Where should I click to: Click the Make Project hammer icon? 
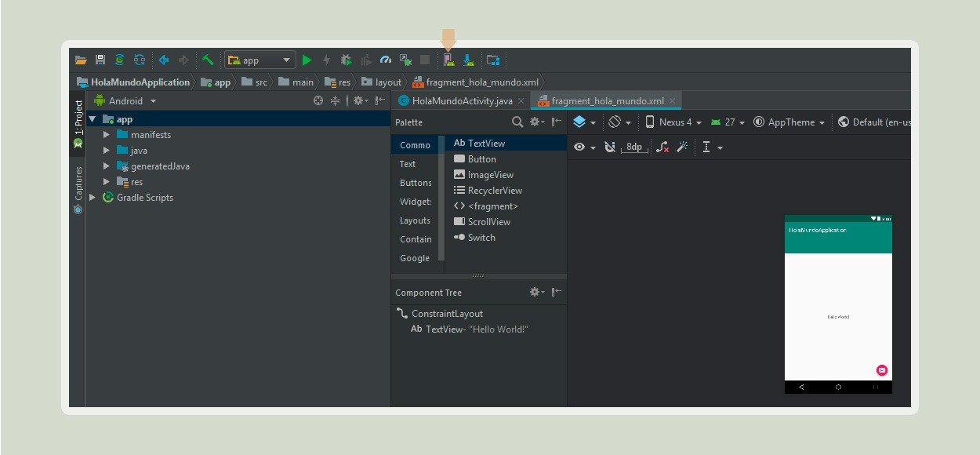point(208,60)
